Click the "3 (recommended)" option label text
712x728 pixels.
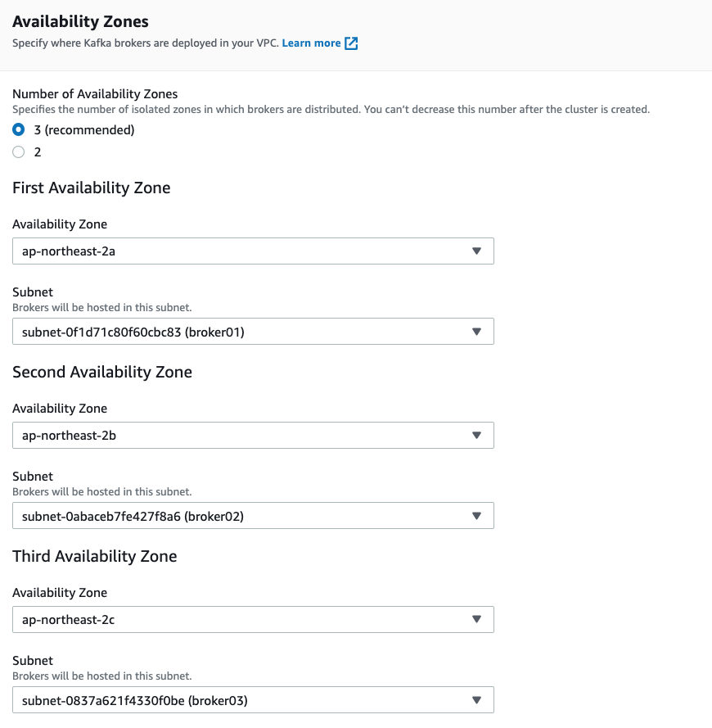tap(84, 130)
